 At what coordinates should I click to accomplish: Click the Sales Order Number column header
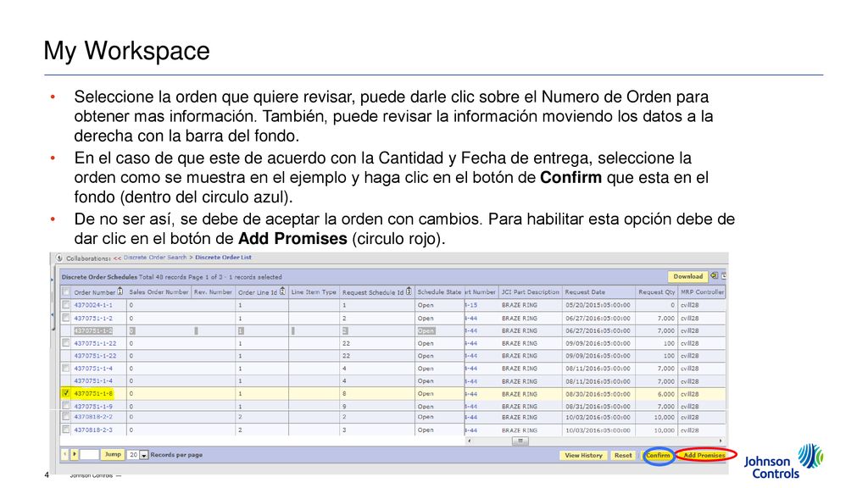click(x=159, y=291)
